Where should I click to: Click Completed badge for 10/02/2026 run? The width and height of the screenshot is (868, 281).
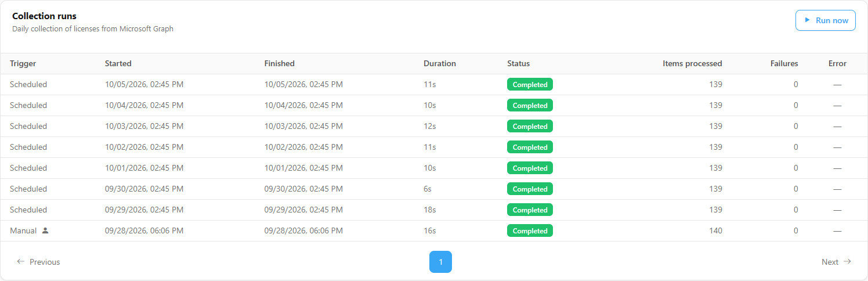point(530,147)
